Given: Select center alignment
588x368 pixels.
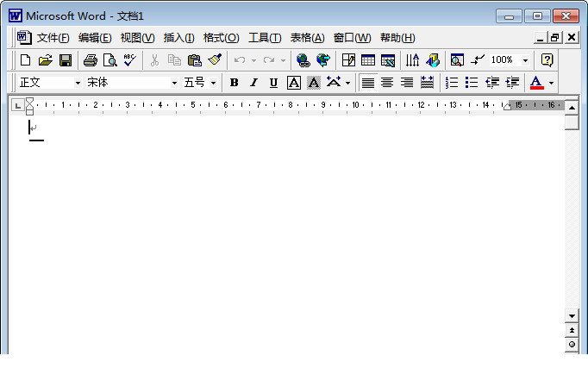Looking at the screenshot, I should tap(387, 83).
